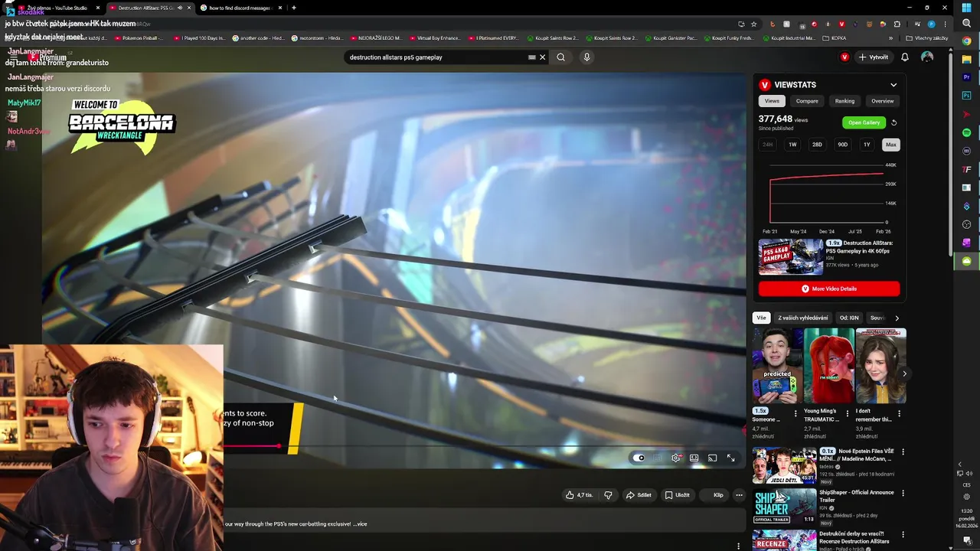Open Spotify from the taskbar

tap(966, 132)
